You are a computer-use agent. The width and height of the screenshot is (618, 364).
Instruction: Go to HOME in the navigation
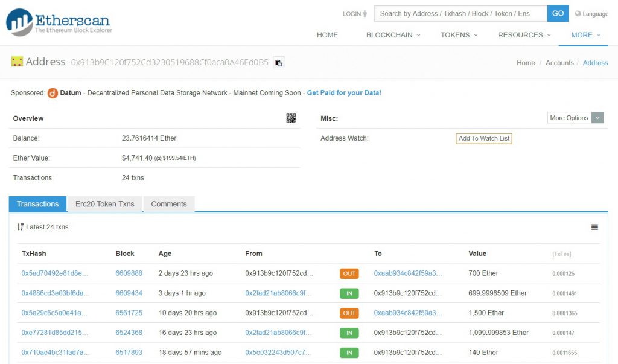327,34
